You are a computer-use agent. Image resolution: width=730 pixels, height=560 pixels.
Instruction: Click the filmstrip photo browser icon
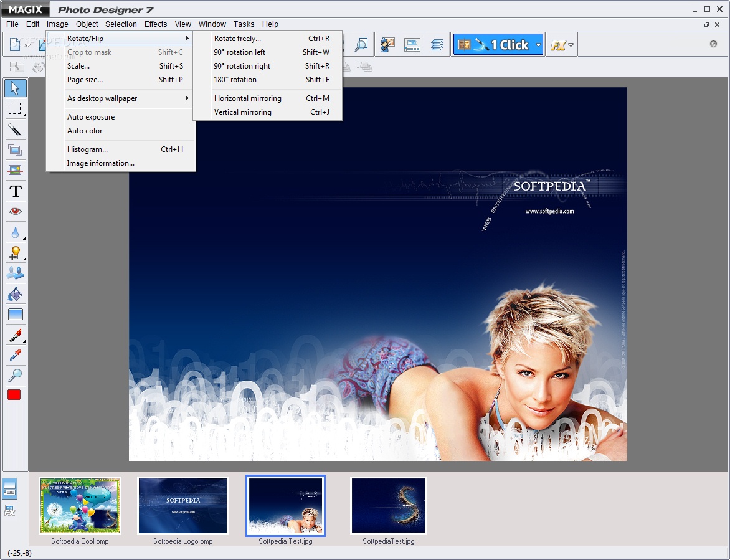tap(412, 45)
